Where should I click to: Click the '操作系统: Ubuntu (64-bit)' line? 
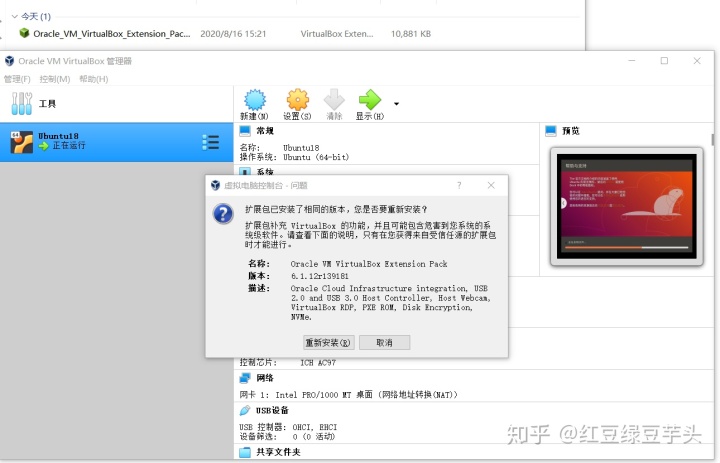point(294,157)
